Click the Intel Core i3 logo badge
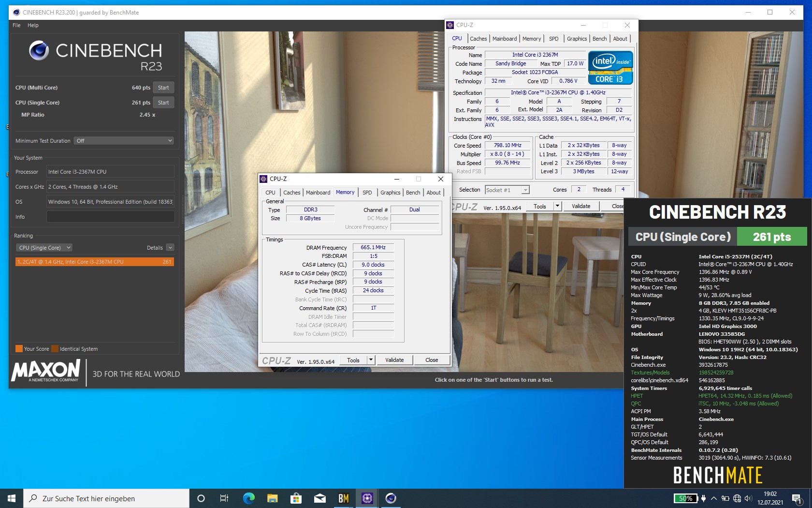812x508 pixels. (x=610, y=68)
